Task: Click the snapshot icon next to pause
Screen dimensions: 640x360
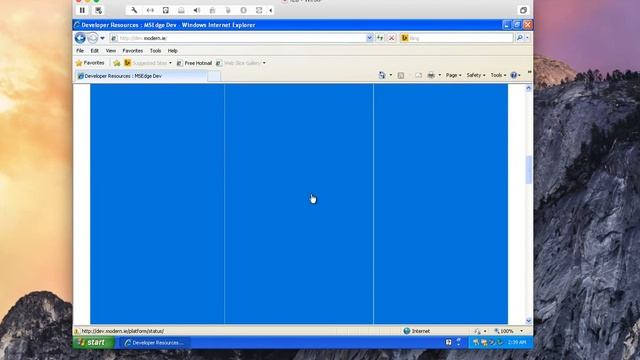Action: (x=98, y=10)
